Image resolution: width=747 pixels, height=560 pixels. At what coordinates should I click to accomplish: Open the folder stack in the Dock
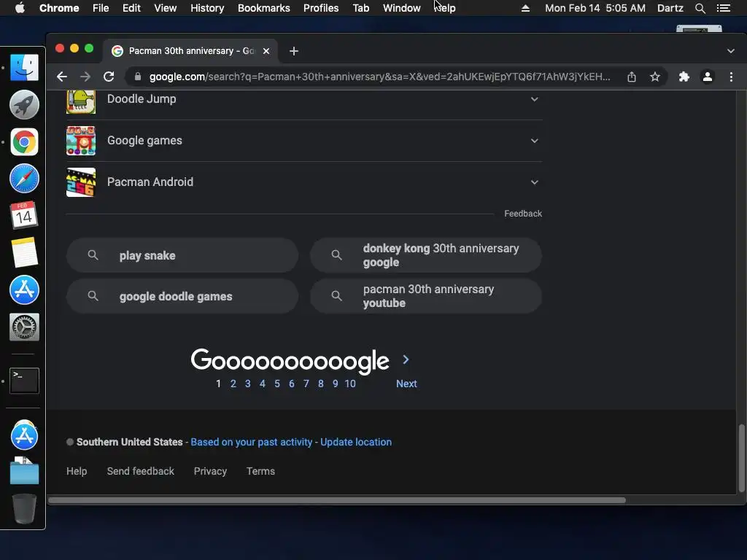click(x=24, y=471)
